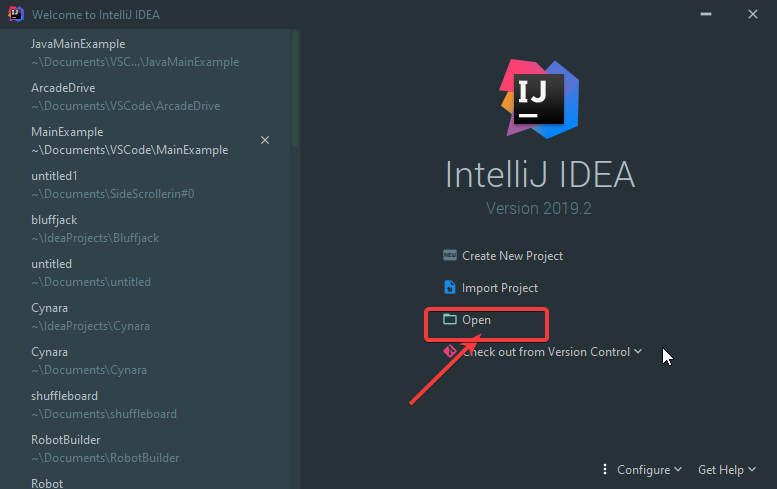Click the ~\Documents\SideScrollerin#0 path text

[112, 194]
